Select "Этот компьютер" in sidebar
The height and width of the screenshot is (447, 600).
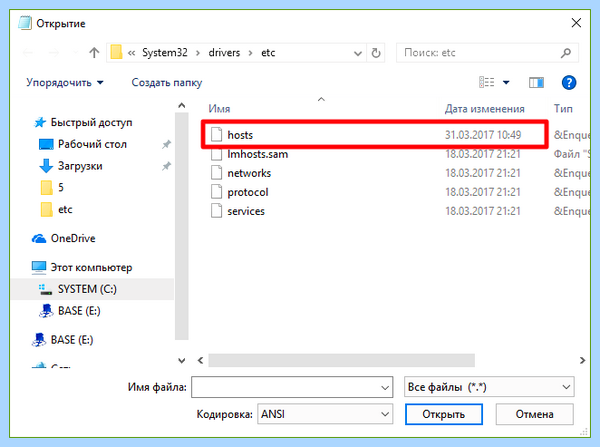91,267
